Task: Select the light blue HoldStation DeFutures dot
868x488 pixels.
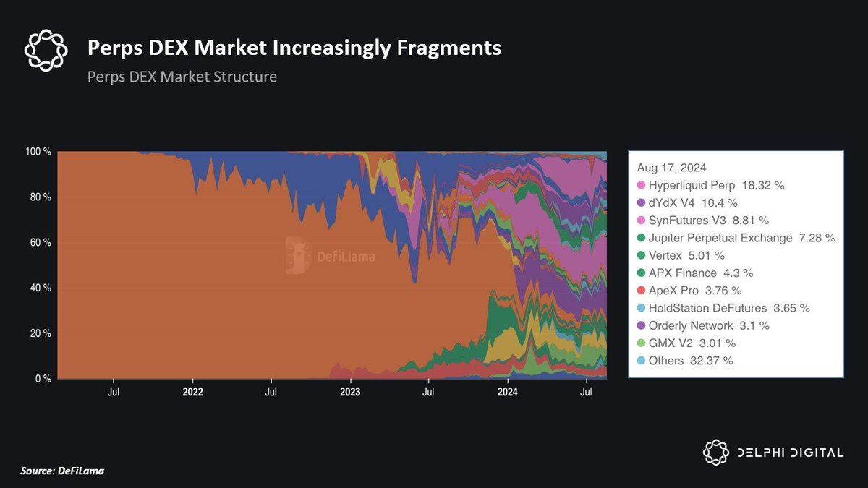Action: (642, 308)
